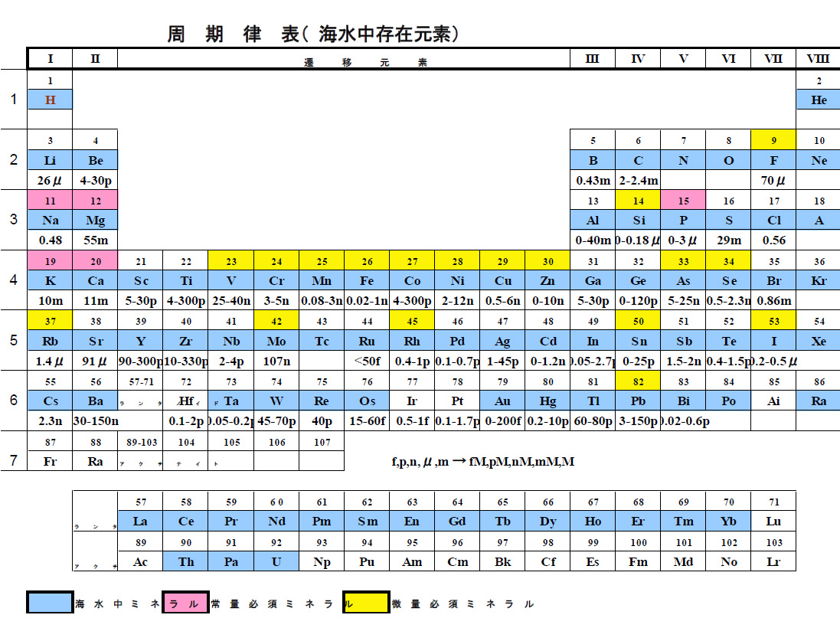Select the copper concentration 0.5-6n
This screenshot has height=628, width=840.
[502, 301]
